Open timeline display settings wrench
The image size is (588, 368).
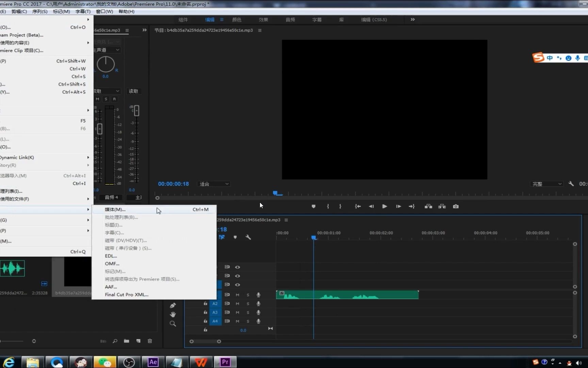point(248,237)
